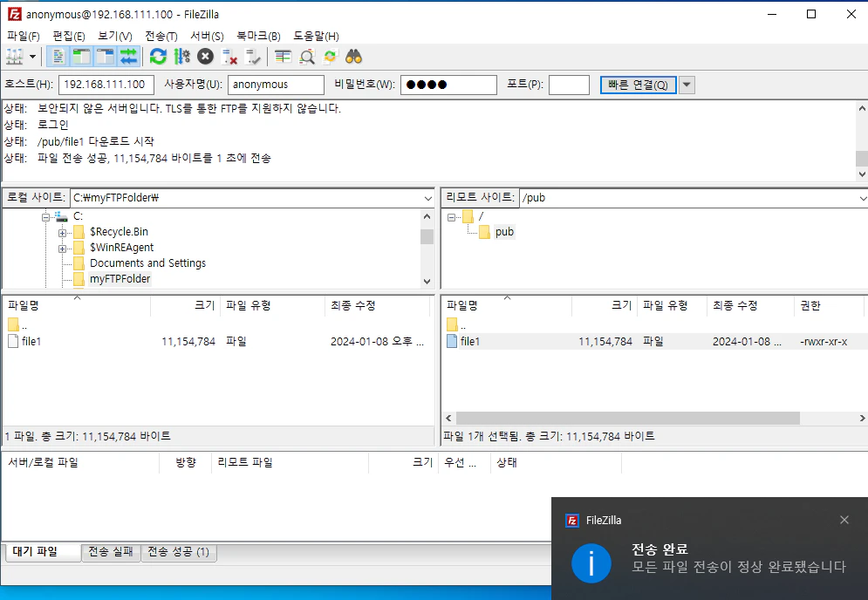The height and width of the screenshot is (600, 868).
Task: Click the 비밀번호 password field
Action: click(x=448, y=85)
